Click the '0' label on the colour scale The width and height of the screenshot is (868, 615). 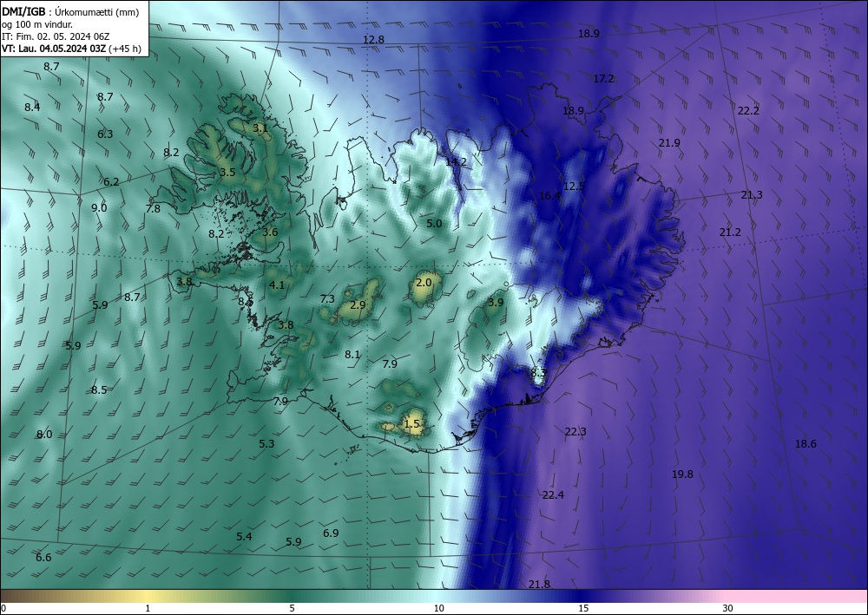(x=3, y=608)
